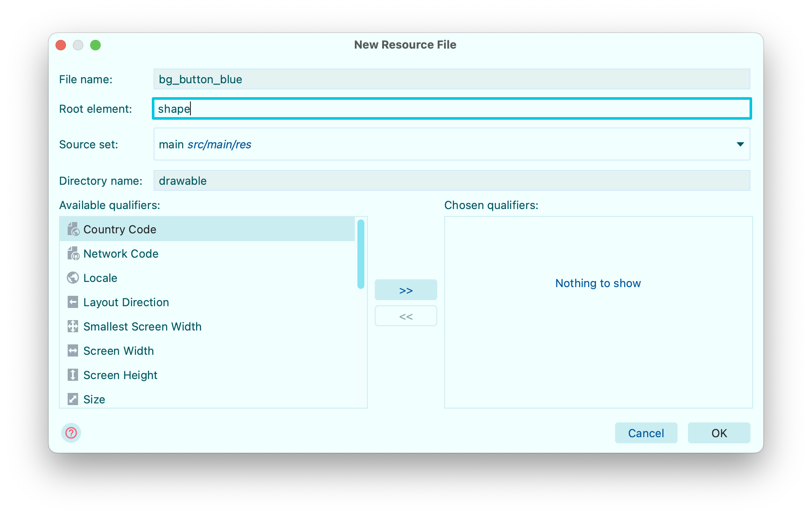Image resolution: width=812 pixels, height=517 pixels.
Task: Click the Nothing to show placeholder text
Action: (x=598, y=283)
